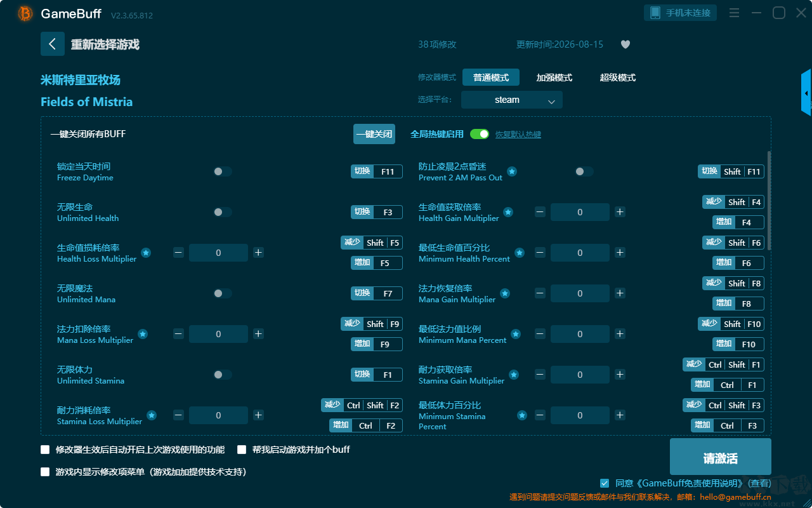Enable Unlimited Stamina switch
The height and width of the screenshot is (508, 812).
223,375
